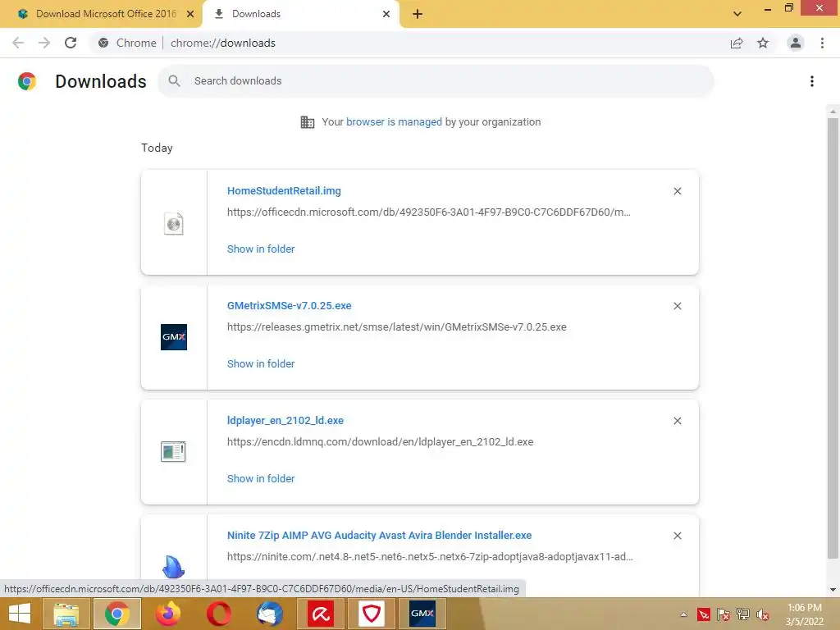Viewport: 840px width, 630px height.
Task: Click the Chrome taskbar icon
Action: [116, 614]
